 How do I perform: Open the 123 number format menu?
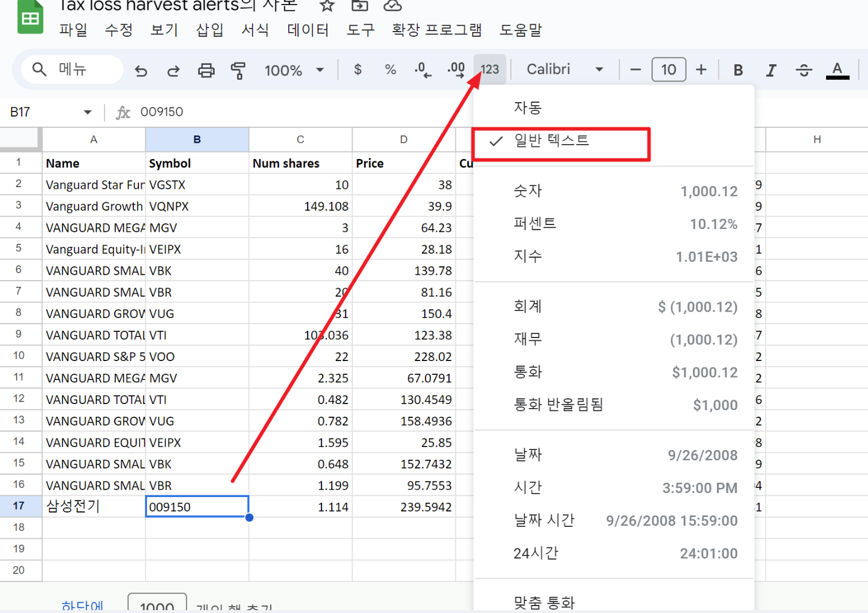(490, 69)
